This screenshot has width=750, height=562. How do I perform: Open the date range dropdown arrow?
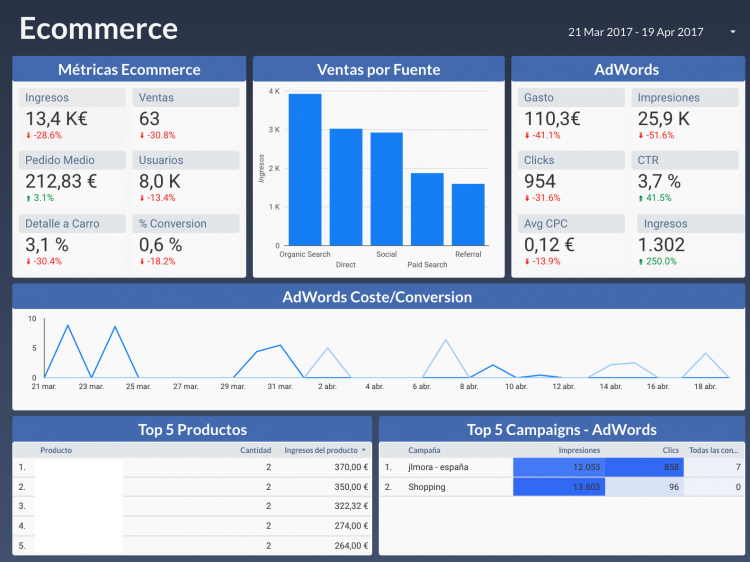[x=733, y=32]
